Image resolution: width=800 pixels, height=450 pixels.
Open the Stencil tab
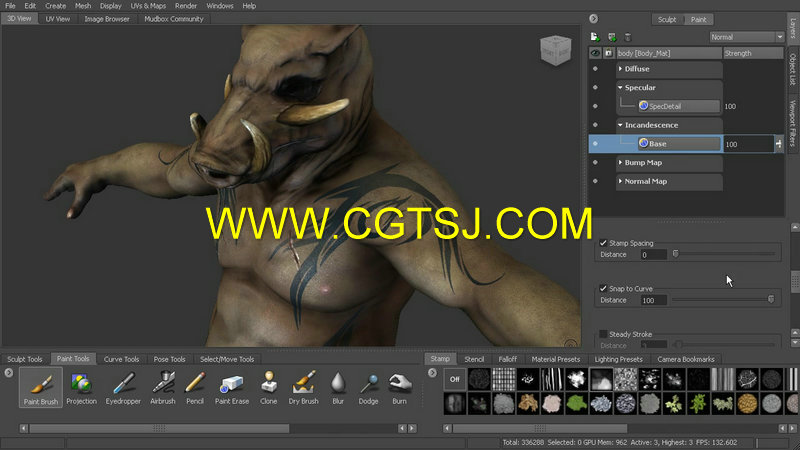click(474, 359)
